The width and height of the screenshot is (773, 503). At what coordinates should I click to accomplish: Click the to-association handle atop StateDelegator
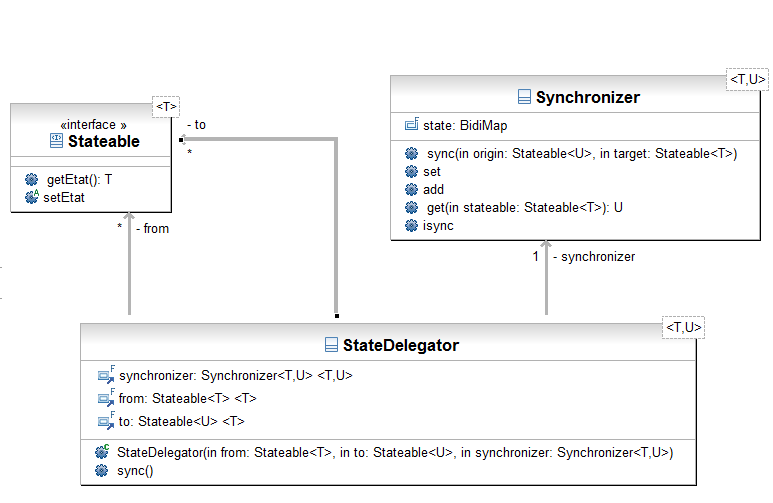pos(337,316)
